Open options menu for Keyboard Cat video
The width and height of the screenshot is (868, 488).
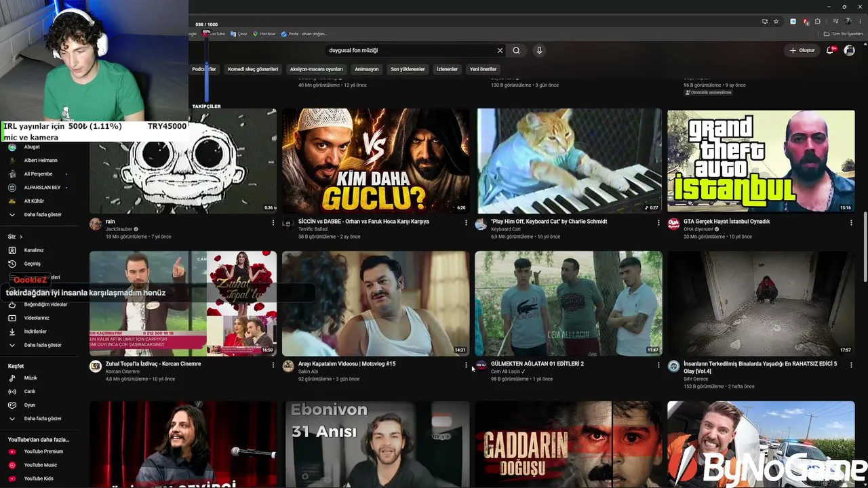point(658,222)
